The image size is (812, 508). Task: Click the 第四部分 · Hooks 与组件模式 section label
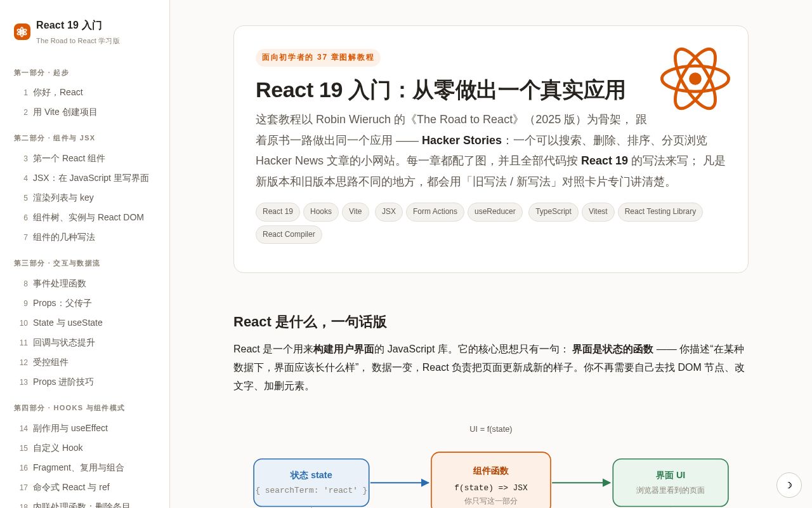[69, 408]
